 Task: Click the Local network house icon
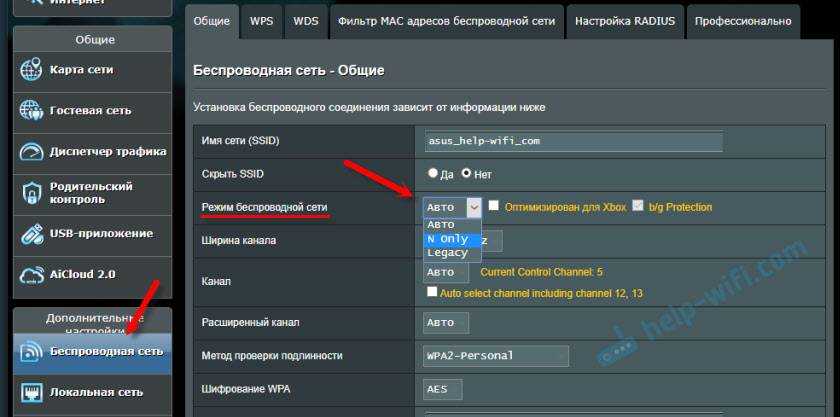[32, 393]
